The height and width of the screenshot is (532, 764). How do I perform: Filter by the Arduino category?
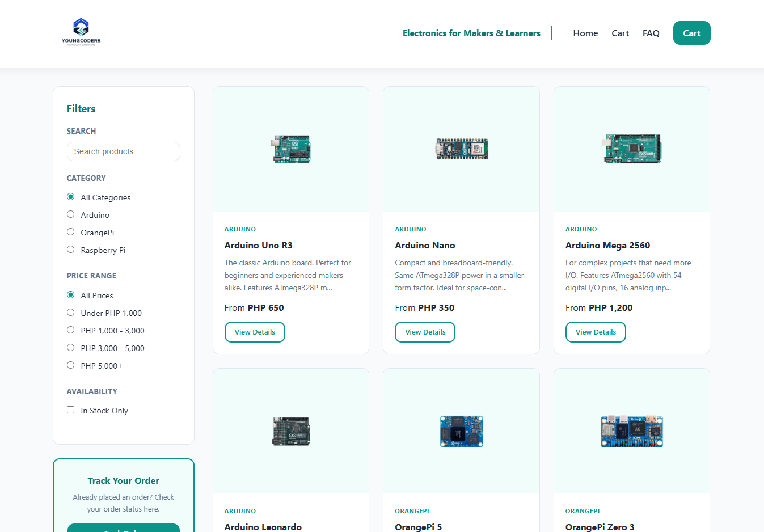point(71,214)
